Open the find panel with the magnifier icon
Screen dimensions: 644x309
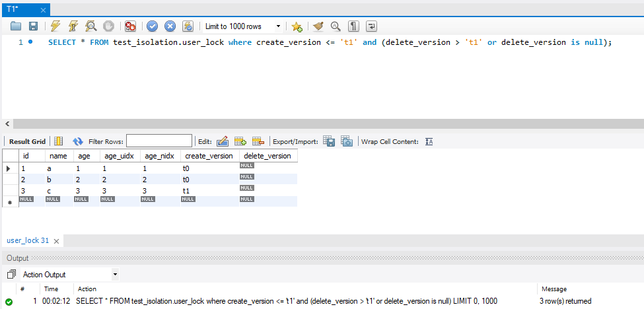pos(336,26)
